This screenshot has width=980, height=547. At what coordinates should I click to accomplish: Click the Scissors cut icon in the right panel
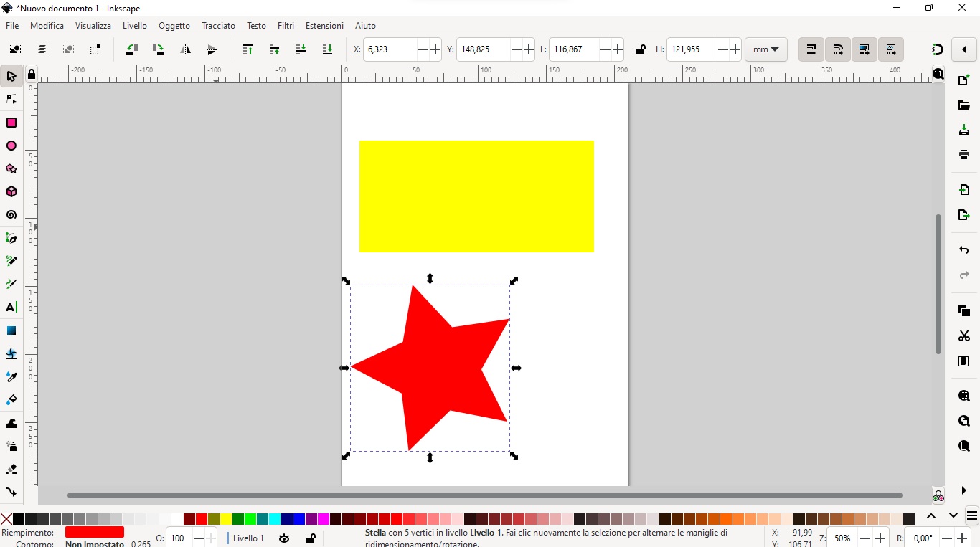point(963,336)
